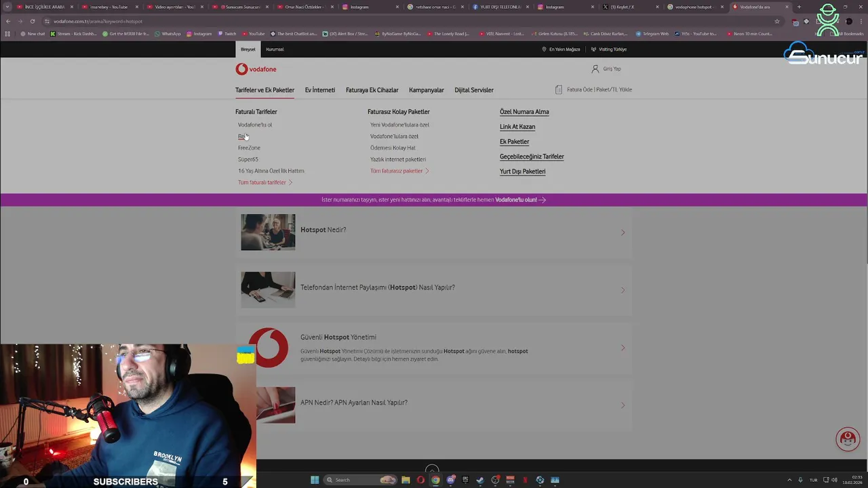The width and height of the screenshot is (868, 488).
Task: Open Ödemesi Kolay Hat link
Action: coord(393,148)
